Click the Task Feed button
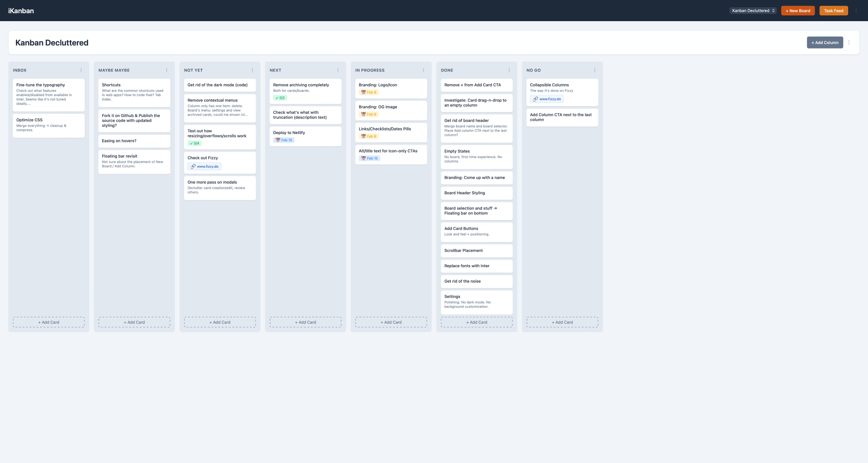The height and width of the screenshot is (463, 868). tap(833, 11)
